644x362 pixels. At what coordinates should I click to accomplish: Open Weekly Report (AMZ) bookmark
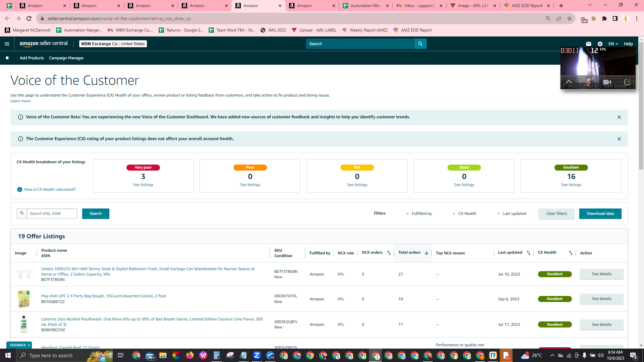[x=365, y=30]
